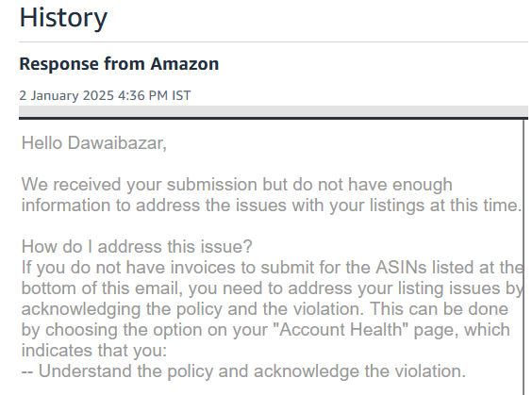Click the "indicates that you:" line
Viewport: 532px width, 395px height.
[x=94, y=351]
